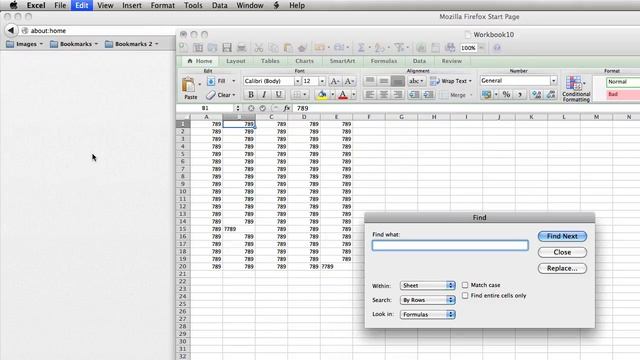Click the Replace... button
The image size is (640, 360).
[x=562, y=268]
